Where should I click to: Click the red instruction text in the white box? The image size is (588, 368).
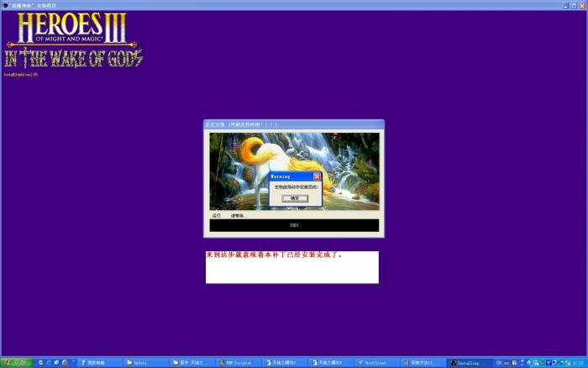tap(274, 255)
